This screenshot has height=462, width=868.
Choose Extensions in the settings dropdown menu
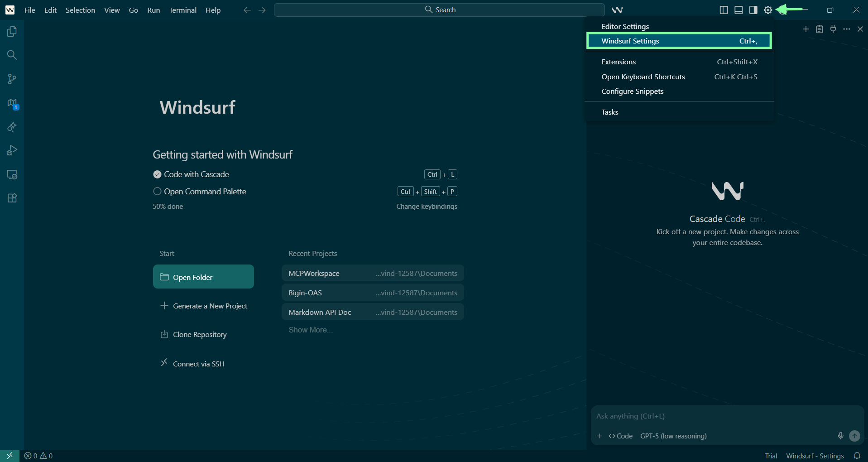coord(679,62)
